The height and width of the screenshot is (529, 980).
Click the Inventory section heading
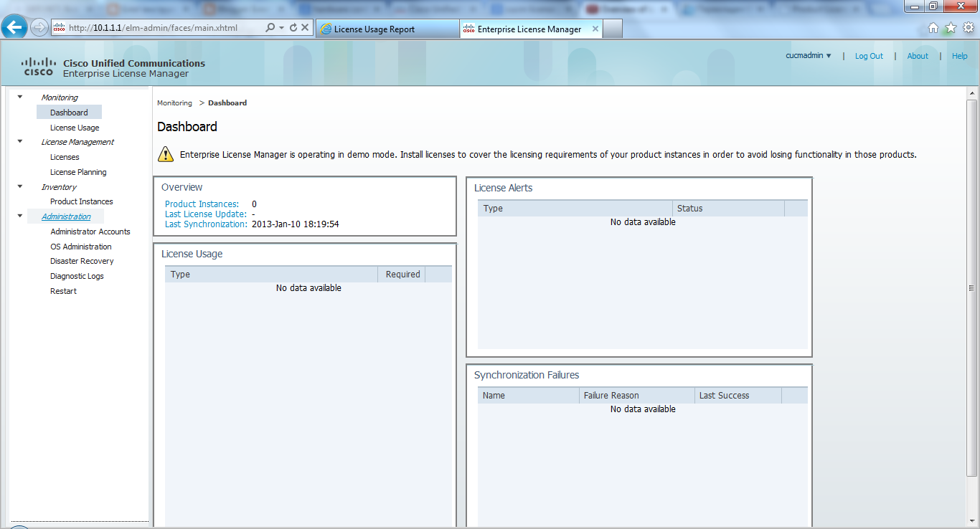click(x=59, y=187)
